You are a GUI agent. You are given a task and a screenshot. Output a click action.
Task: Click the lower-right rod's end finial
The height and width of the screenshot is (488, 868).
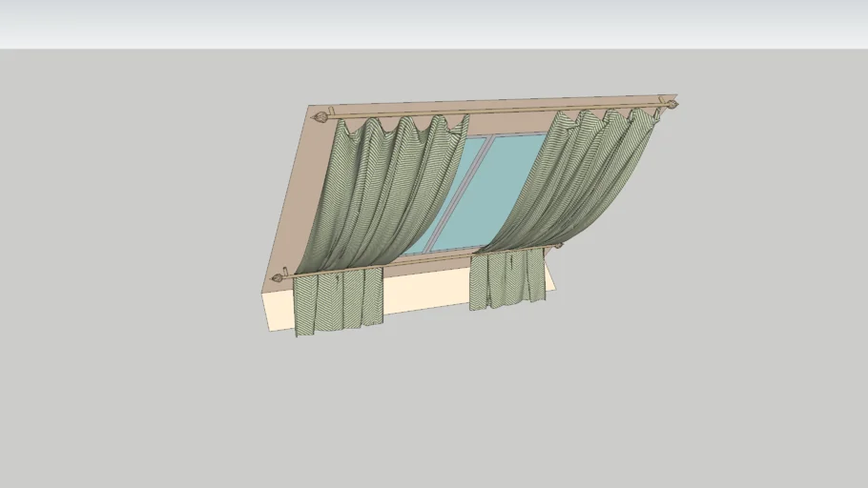click(x=558, y=246)
